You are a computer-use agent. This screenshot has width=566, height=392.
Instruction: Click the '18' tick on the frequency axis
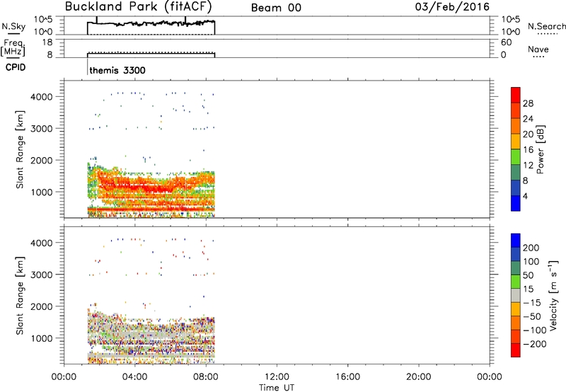click(x=48, y=42)
